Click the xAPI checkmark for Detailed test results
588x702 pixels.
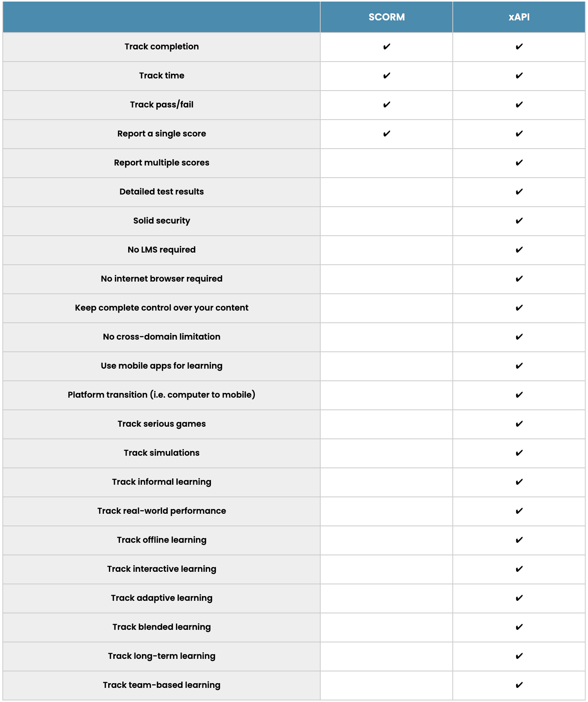click(x=519, y=192)
